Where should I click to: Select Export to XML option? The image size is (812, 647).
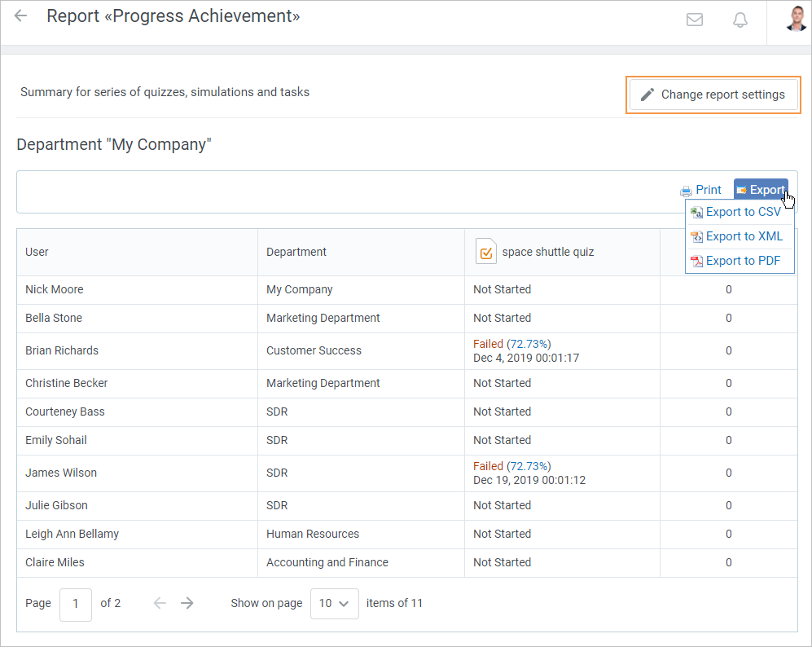pyautogui.click(x=744, y=236)
